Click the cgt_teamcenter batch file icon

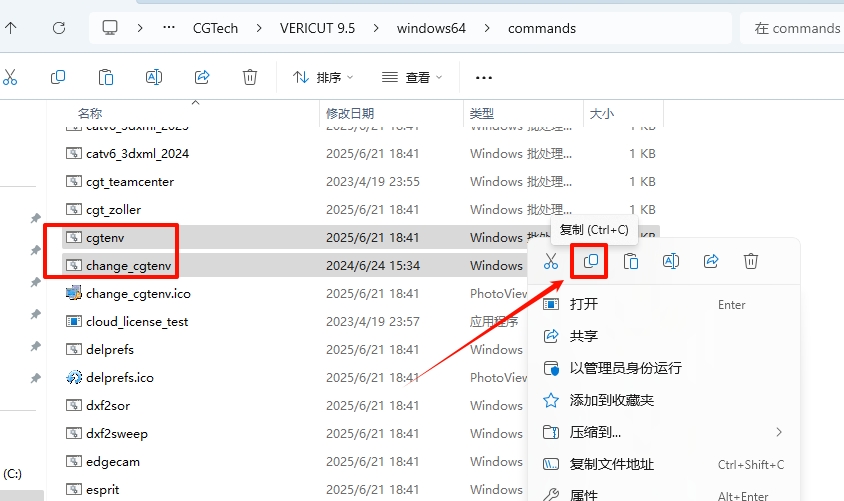coord(74,181)
